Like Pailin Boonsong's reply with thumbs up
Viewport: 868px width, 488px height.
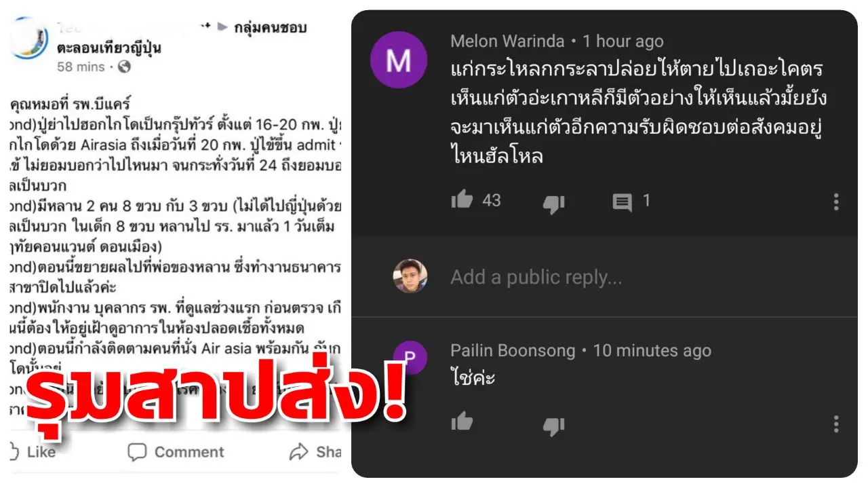pos(462,422)
